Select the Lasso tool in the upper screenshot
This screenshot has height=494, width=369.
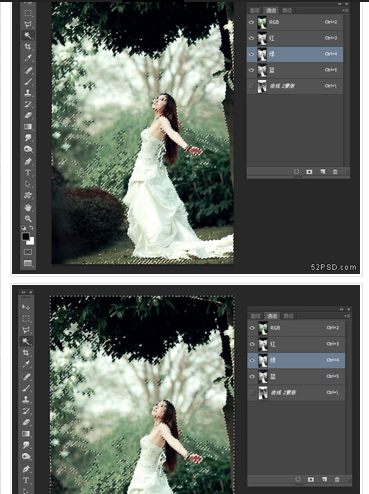click(28, 24)
